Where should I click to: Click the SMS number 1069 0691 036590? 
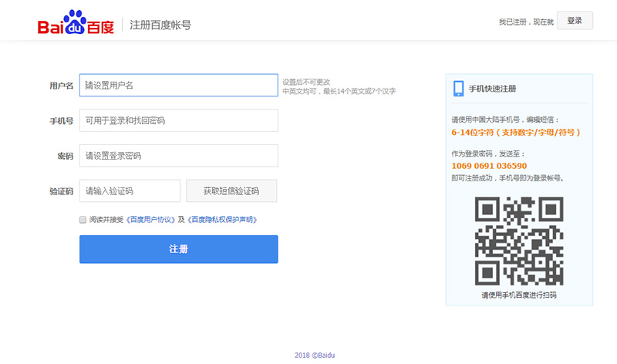click(489, 166)
